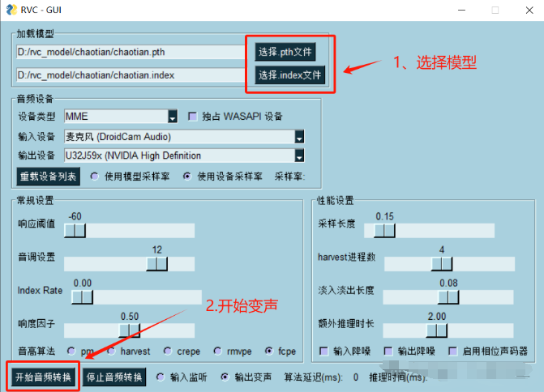
Task: Select the 输出变声 radio button
Action: (225, 377)
